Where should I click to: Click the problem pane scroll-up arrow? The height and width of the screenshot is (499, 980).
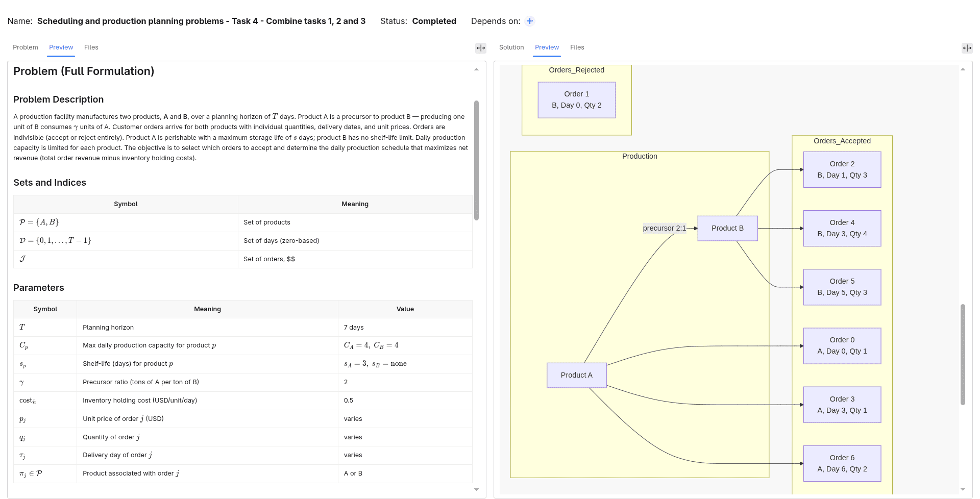[476, 69]
